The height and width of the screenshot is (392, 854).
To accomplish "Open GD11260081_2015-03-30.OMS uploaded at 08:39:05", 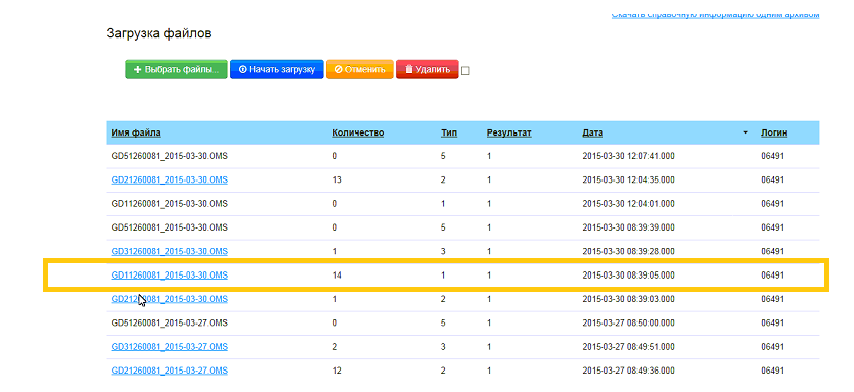I will [169, 275].
